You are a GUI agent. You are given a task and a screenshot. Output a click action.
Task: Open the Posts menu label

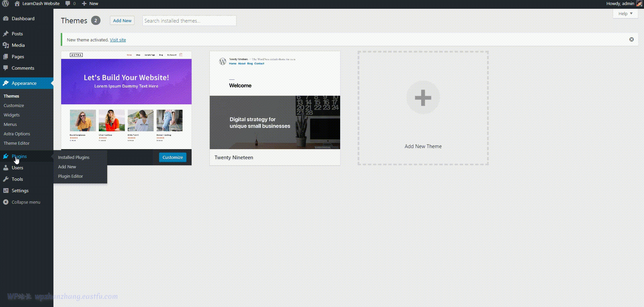(x=17, y=34)
